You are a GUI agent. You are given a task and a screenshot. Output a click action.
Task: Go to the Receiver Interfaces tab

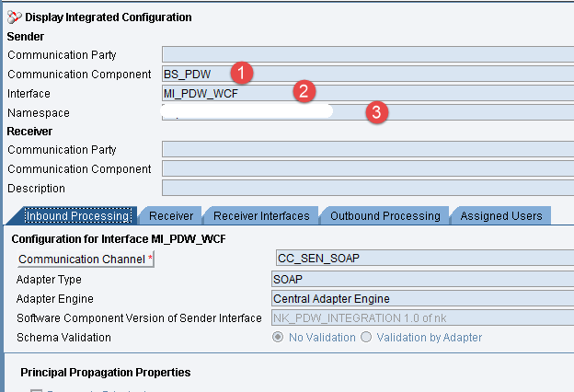261,215
